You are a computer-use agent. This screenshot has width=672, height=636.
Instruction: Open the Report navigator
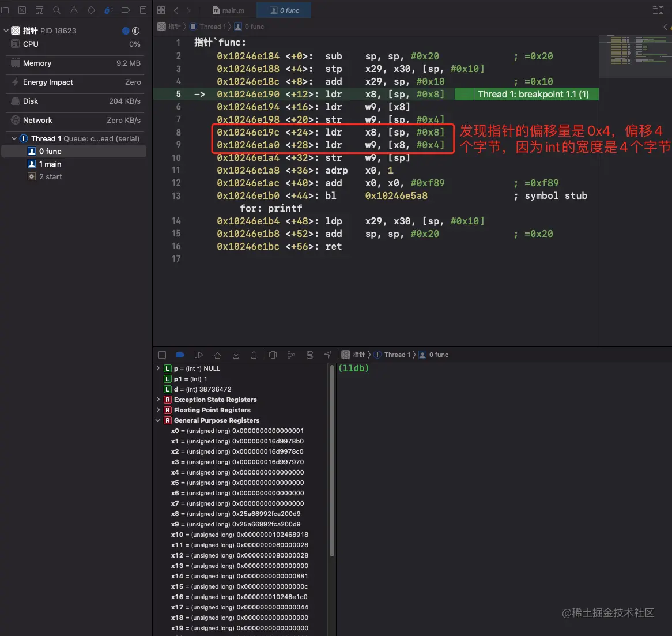pos(143,10)
